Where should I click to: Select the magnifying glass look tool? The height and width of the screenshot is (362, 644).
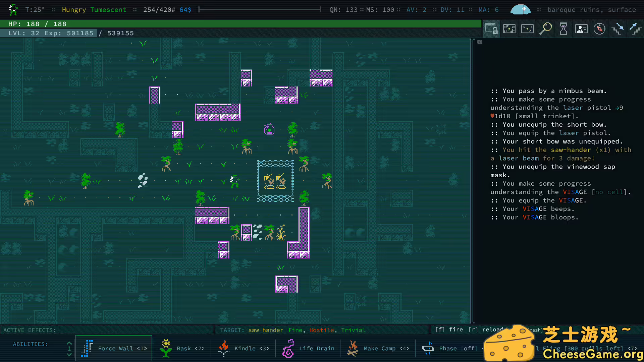point(546,28)
